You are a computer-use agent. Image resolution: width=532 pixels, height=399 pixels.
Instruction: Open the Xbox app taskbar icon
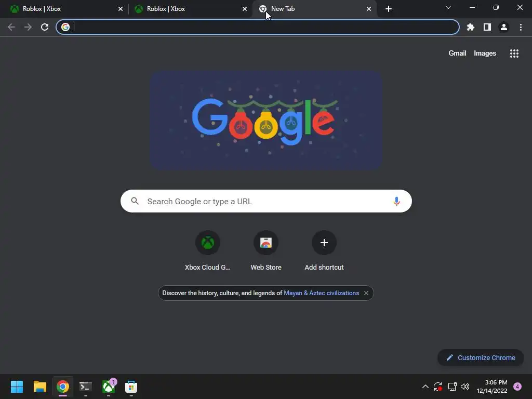pos(109,387)
